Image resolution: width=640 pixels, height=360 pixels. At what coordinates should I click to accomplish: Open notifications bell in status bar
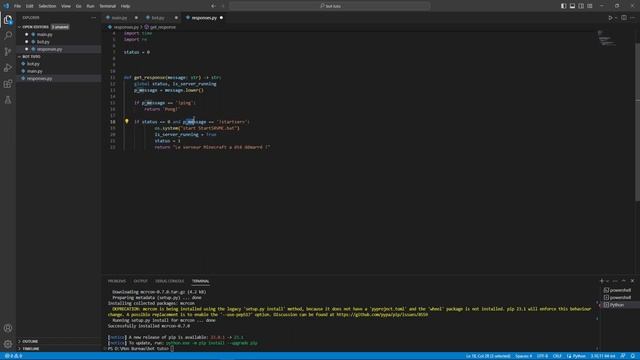pyautogui.click(x=633, y=356)
